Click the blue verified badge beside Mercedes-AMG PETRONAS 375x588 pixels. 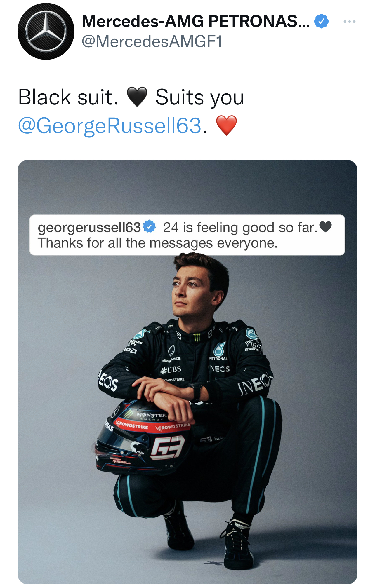(321, 21)
